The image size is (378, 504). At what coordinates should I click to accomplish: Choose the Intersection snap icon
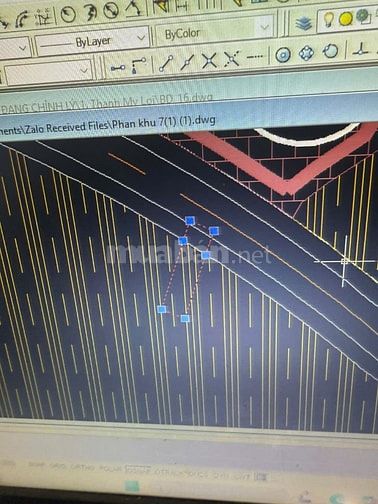(209, 61)
